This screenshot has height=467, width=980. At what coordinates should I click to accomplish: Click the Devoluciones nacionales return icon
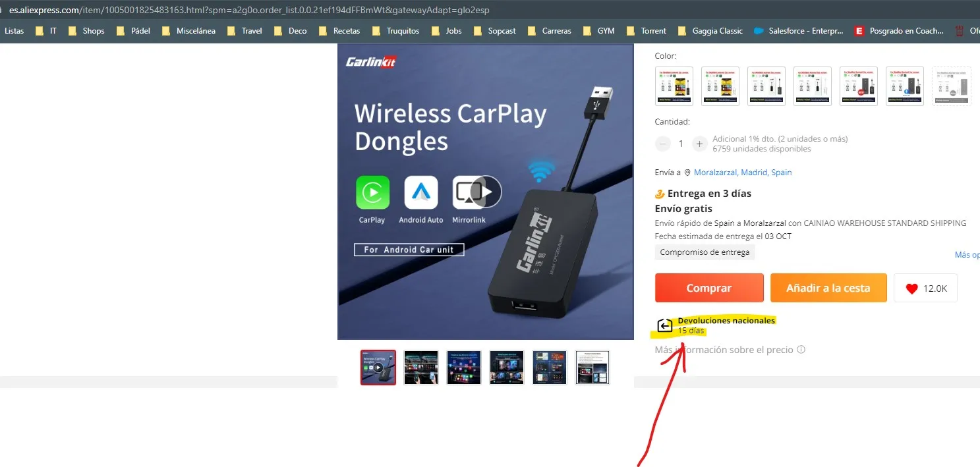(664, 325)
